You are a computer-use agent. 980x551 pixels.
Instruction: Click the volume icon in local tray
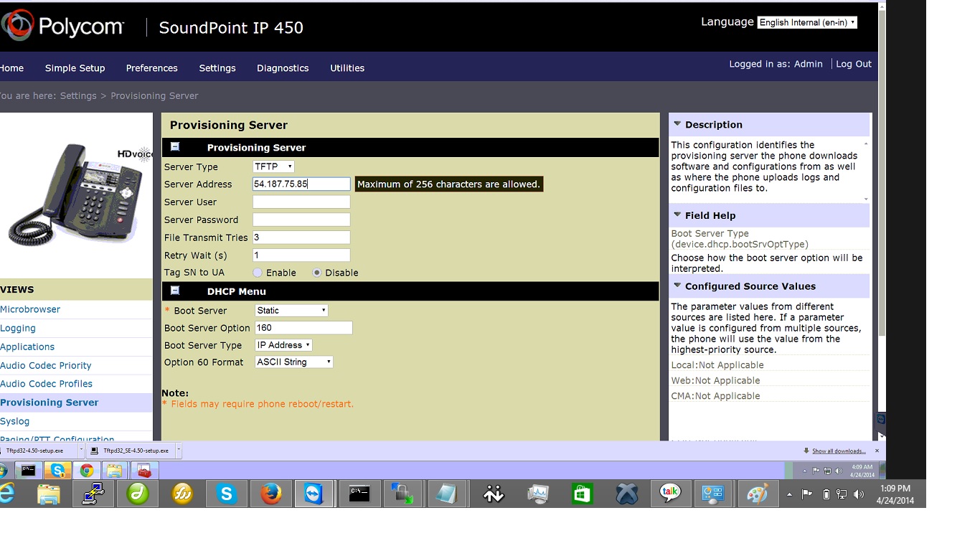859,494
